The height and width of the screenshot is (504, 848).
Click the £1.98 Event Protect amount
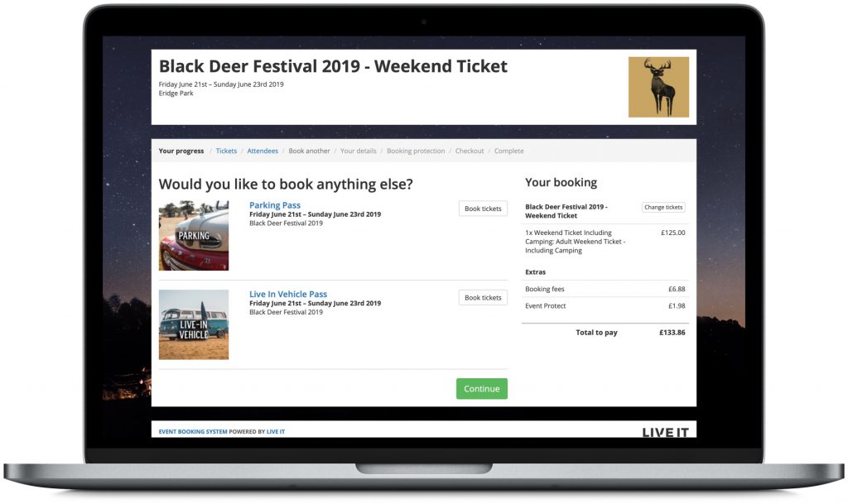pos(677,305)
